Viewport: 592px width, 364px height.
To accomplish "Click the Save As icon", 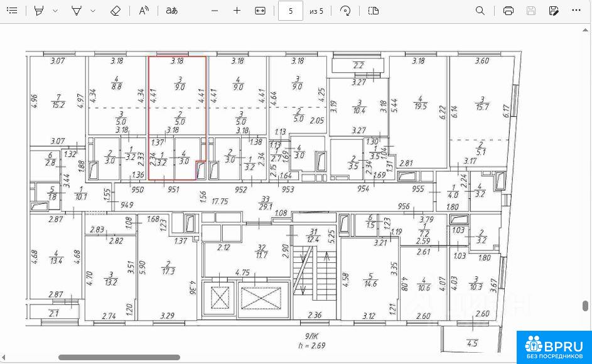I will click(554, 11).
